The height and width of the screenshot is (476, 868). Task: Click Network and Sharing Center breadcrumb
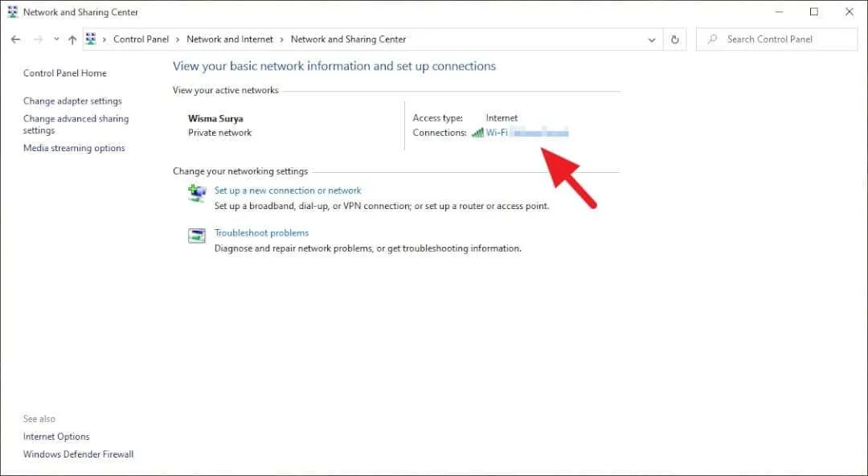coord(348,39)
